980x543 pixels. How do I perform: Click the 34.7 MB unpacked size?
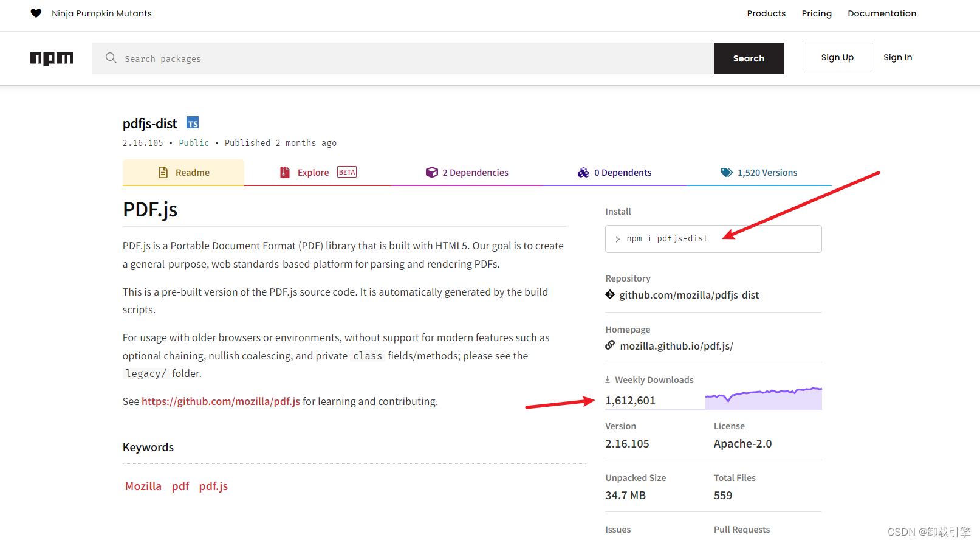pyautogui.click(x=625, y=496)
